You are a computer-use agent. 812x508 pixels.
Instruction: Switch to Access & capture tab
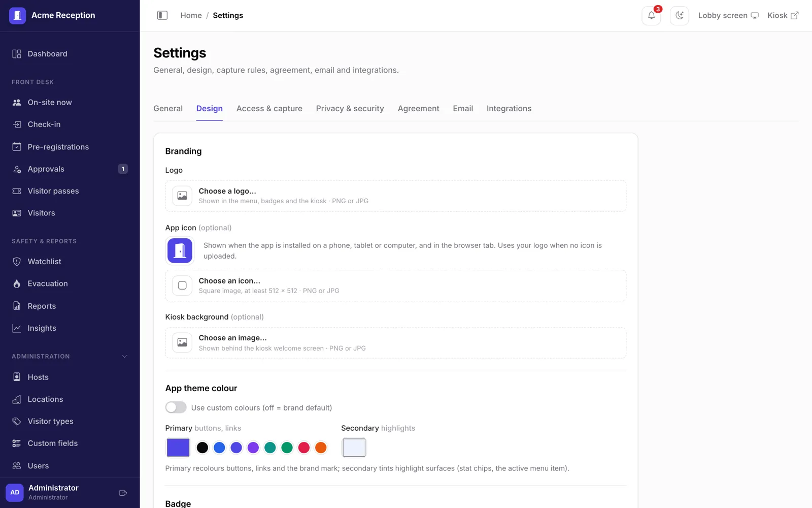tap(269, 108)
